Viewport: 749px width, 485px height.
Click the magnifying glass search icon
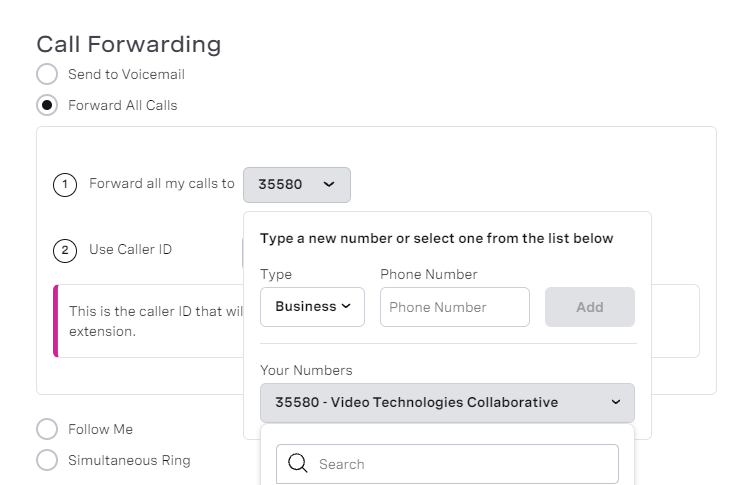coord(298,463)
